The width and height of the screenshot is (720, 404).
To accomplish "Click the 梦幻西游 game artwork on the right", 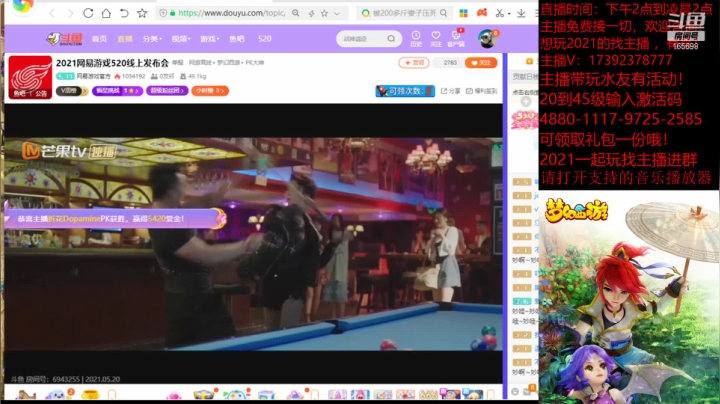I will 629,297.
